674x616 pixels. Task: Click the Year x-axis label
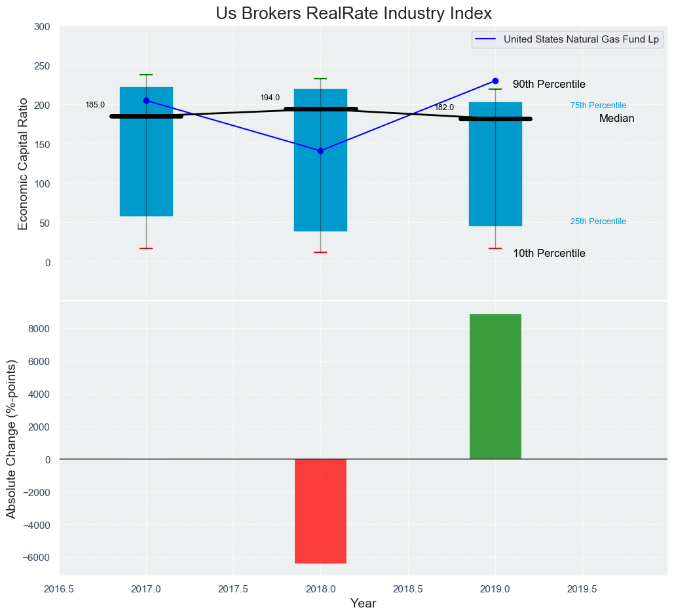tap(363, 604)
